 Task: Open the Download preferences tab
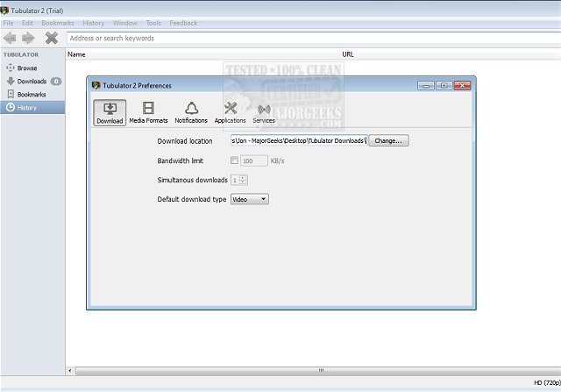pos(110,113)
